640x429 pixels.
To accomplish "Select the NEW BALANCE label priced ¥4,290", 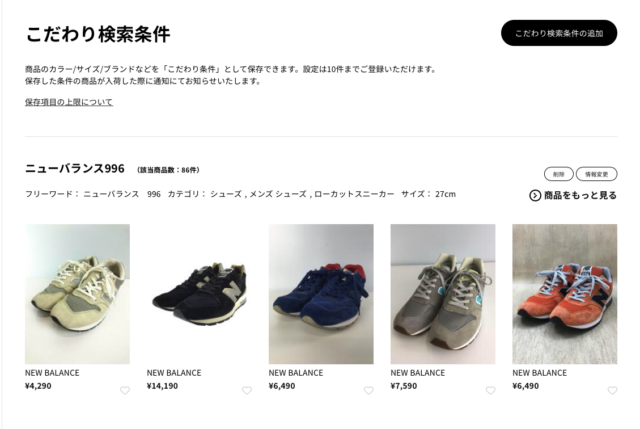I will click(52, 373).
